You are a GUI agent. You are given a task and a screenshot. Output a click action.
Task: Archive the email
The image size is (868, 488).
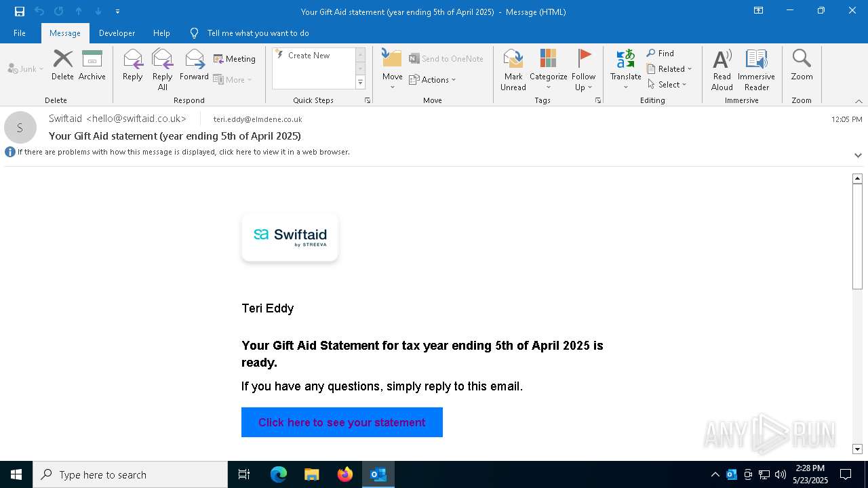tap(92, 65)
